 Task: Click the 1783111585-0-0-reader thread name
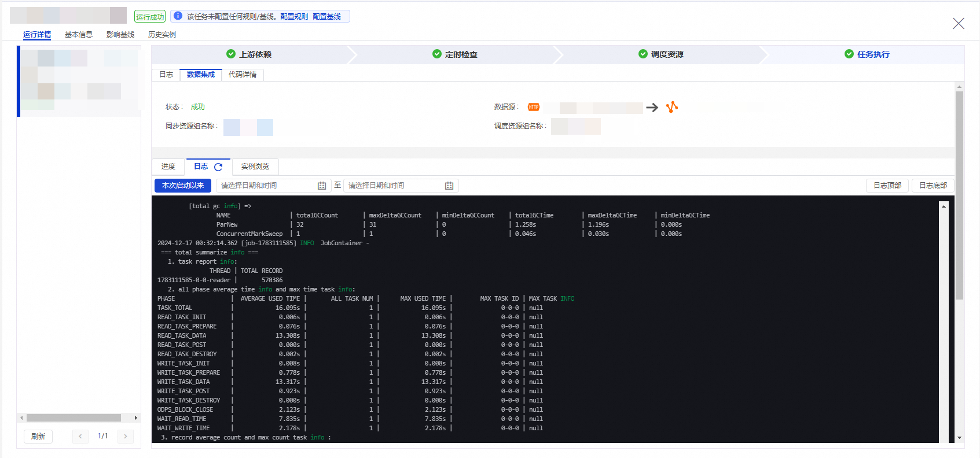point(194,280)
